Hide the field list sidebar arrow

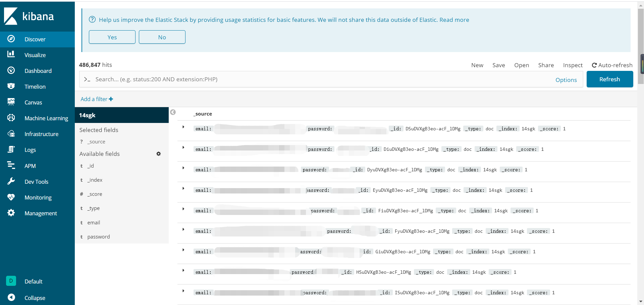pos(173,112)
